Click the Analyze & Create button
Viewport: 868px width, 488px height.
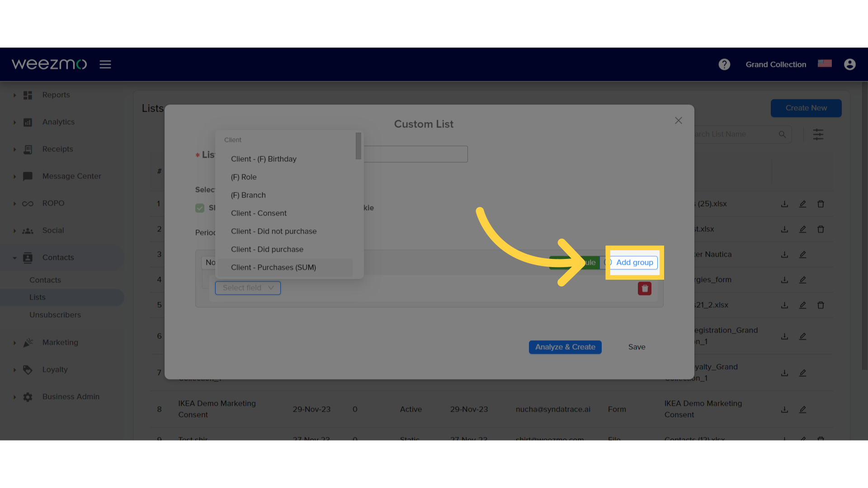point(565,347)
